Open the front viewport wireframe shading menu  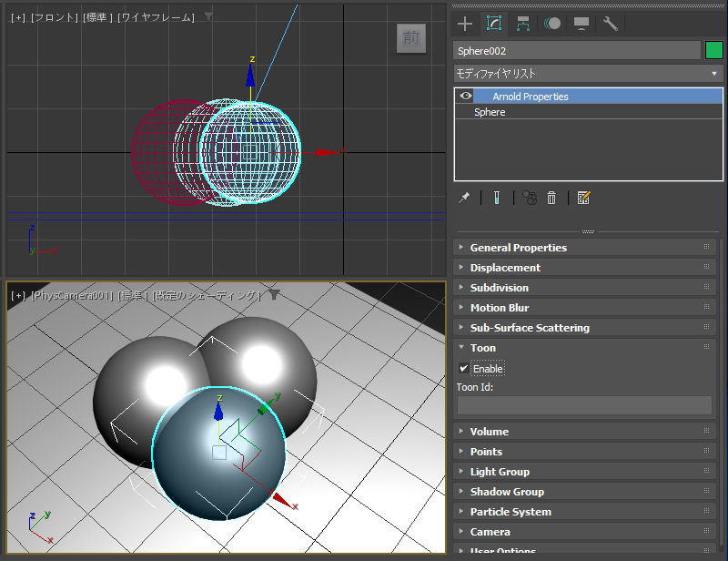(156, 17)
